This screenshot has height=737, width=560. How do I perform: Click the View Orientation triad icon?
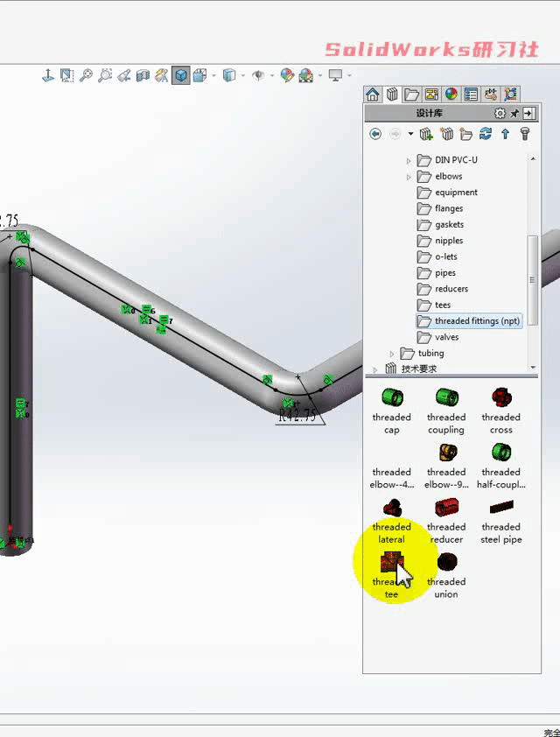pyautogui.click(x=48, y=75)
